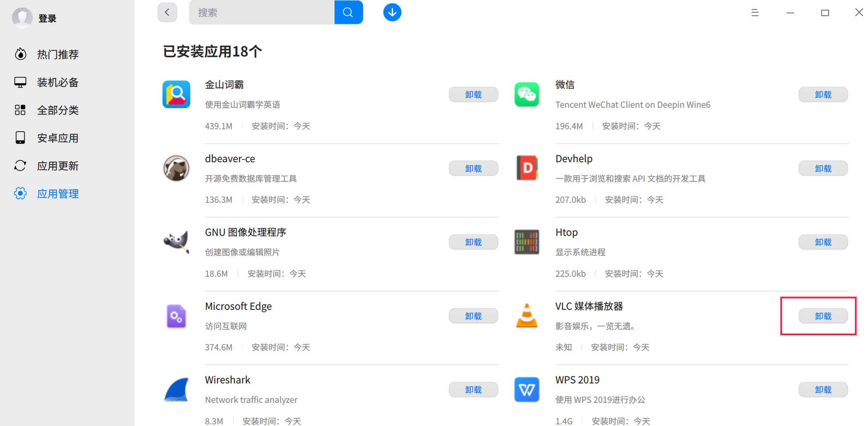
Task: Open the dbeaver-ce app icon
Action: click(x=176, y=168)
